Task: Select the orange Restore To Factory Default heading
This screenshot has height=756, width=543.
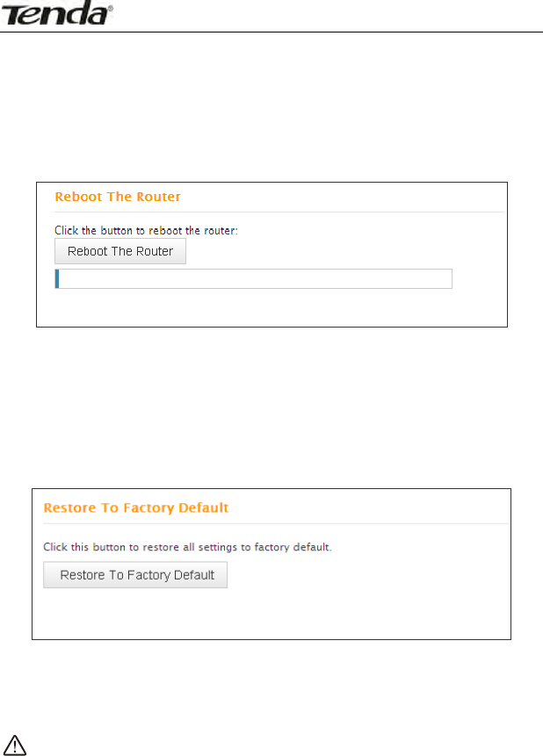Action: (x=135, y=508)
